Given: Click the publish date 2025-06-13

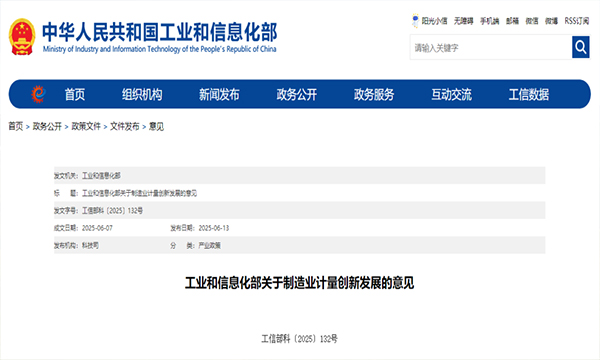Looking at the screenshot, I should coord(214,228).
